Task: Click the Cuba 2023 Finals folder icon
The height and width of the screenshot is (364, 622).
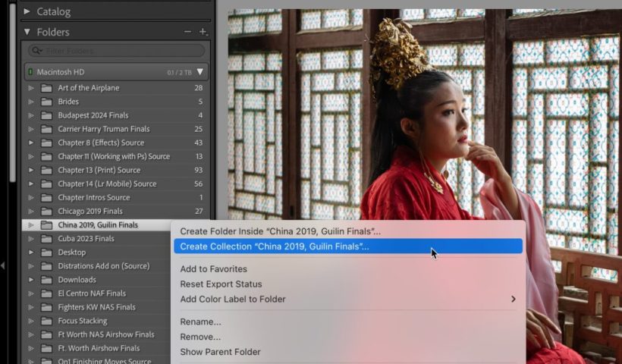Action: coord(46,239)
